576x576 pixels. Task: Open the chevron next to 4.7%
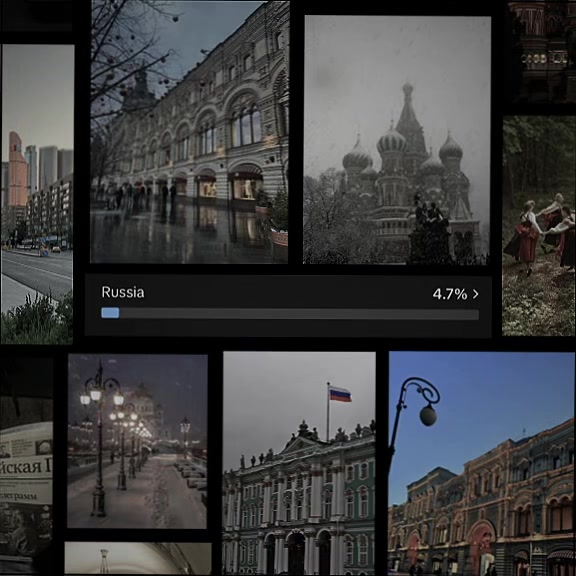pyautogui.click(x=475, y=294)
